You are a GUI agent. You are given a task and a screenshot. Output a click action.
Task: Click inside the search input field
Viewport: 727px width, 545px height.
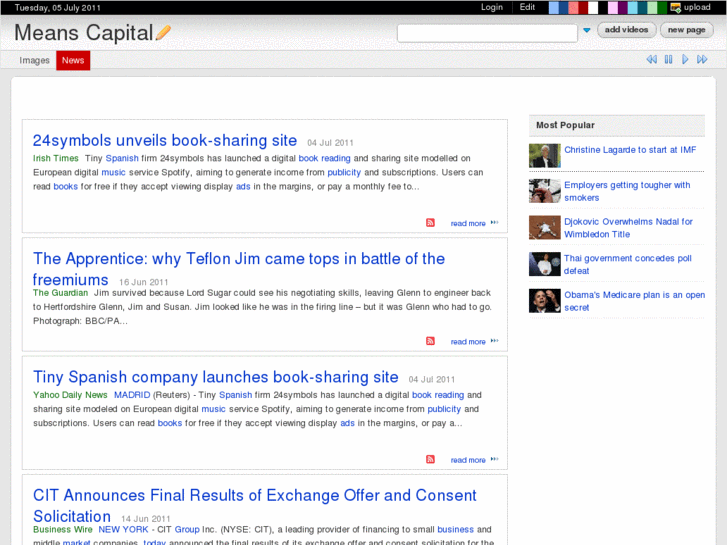[486, 33]
